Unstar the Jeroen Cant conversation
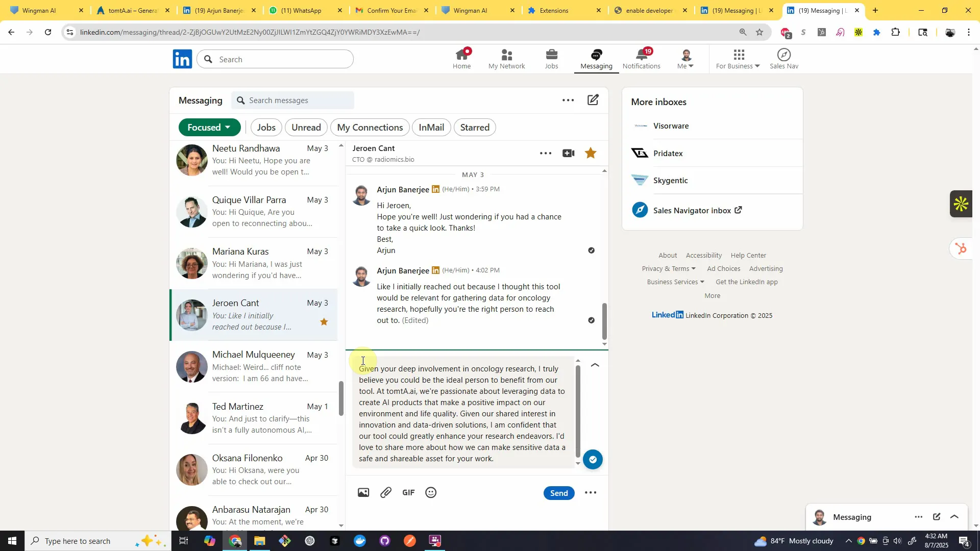Image resolution: width=980 pixels, height=551 pixels. (591, 153)
